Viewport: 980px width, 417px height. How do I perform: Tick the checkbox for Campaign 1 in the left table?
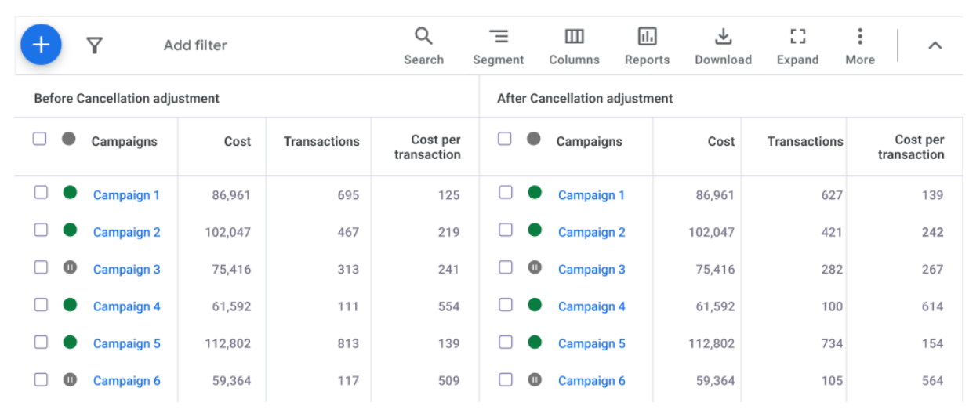tap(41, 193)
